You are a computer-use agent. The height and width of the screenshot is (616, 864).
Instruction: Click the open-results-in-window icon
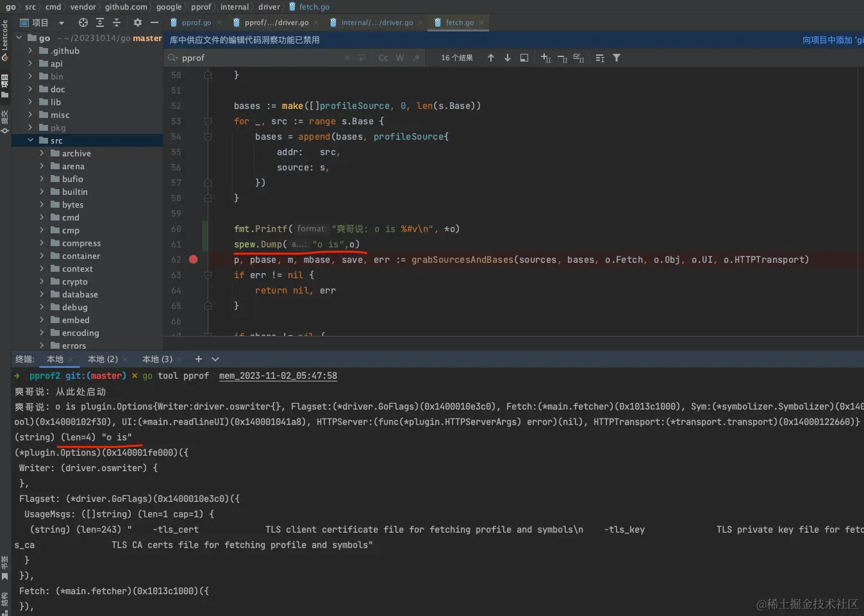524,58
